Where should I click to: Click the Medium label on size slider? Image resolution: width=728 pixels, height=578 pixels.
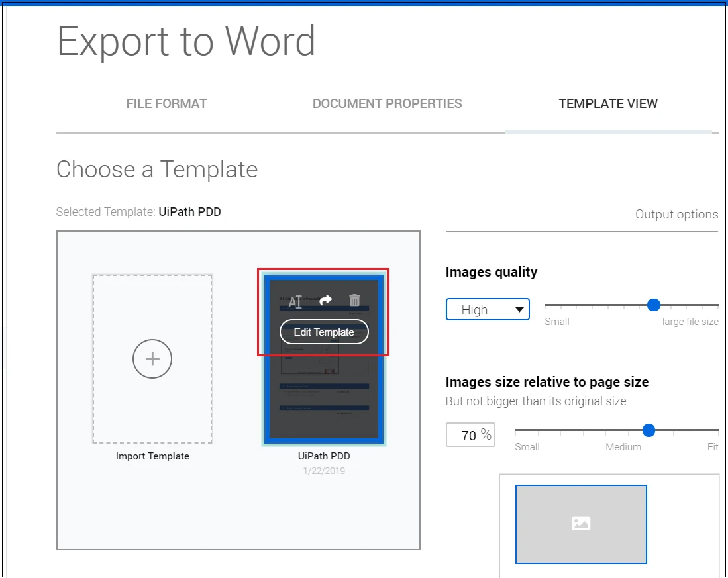tap(623, 447)
